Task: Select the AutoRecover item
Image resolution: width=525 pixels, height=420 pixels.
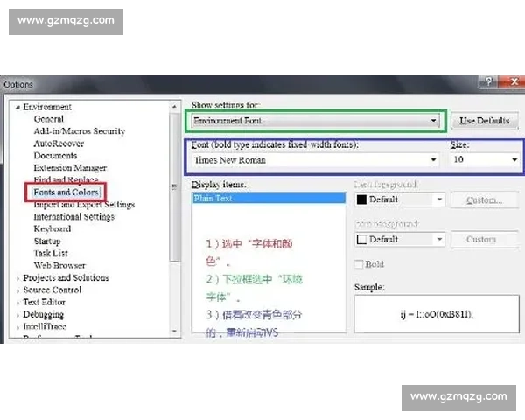Action: 59,143
